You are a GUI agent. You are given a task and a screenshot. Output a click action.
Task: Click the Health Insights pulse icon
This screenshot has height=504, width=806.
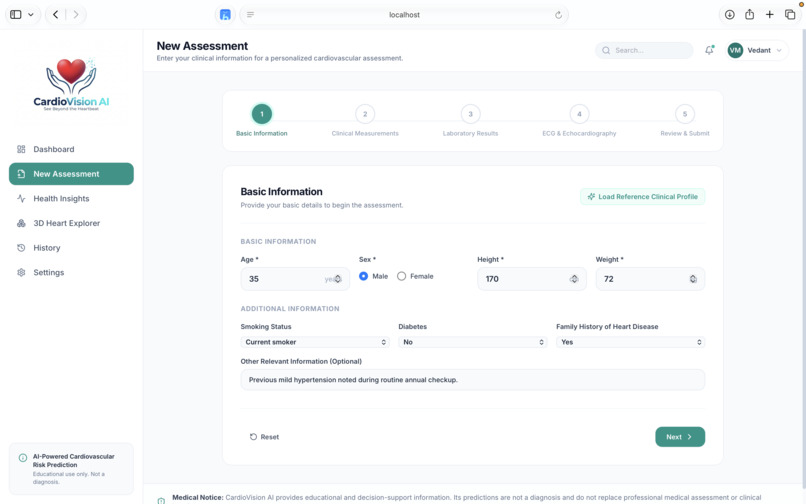pos(21,199)
